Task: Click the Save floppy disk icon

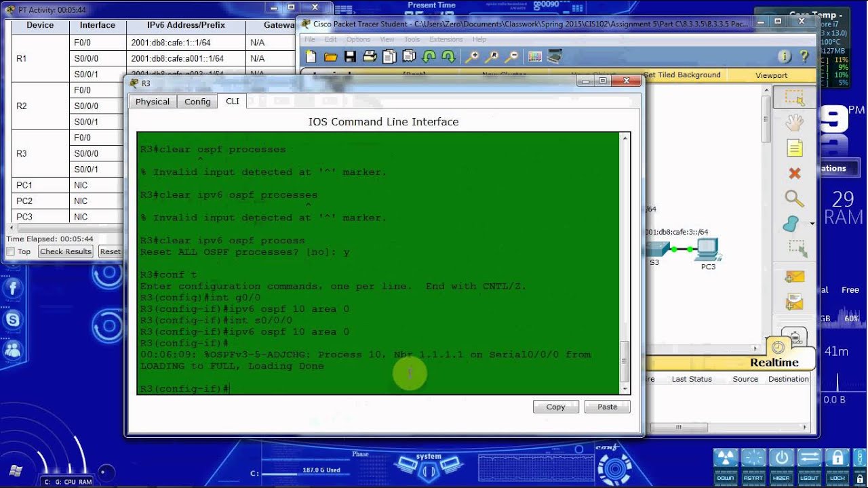Action: 350,57
